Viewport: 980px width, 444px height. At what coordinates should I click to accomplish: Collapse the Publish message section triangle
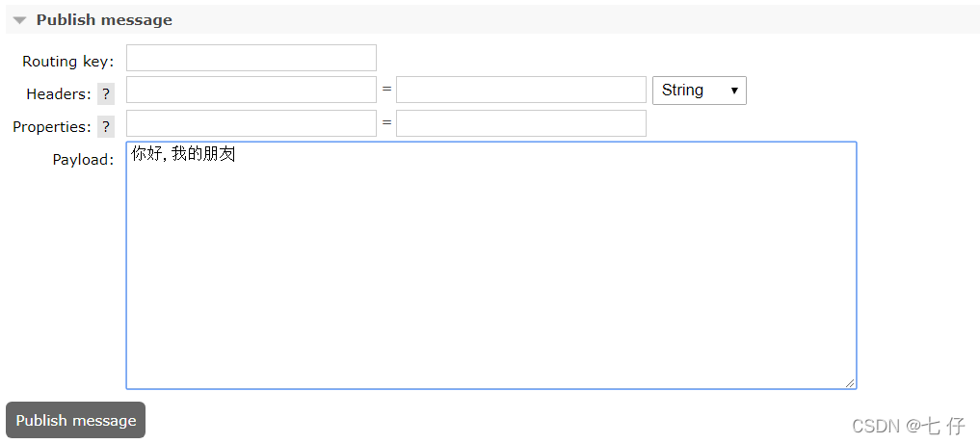click(19, 20)
